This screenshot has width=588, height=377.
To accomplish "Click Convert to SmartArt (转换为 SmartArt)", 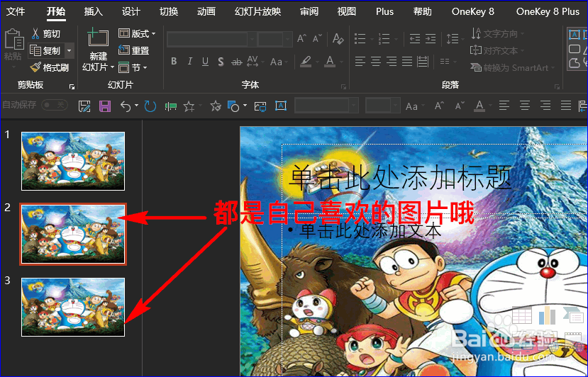I will pos(512,67).
